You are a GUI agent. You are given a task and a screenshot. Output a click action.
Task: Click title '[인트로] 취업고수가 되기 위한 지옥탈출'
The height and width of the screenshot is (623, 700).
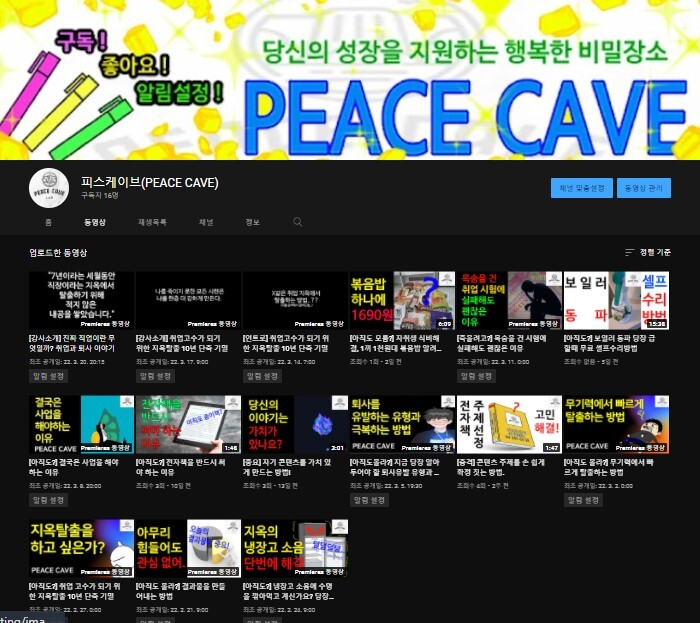pos(287,343)
